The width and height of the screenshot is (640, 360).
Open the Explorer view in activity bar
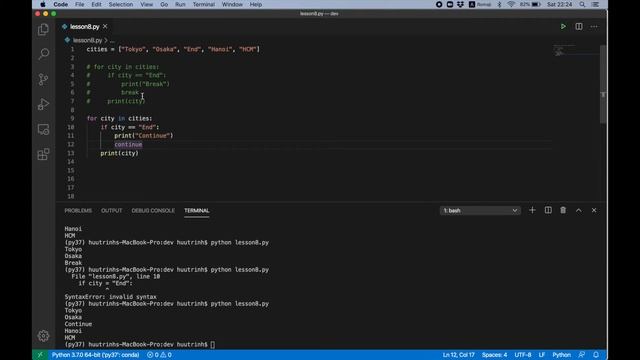43,29
